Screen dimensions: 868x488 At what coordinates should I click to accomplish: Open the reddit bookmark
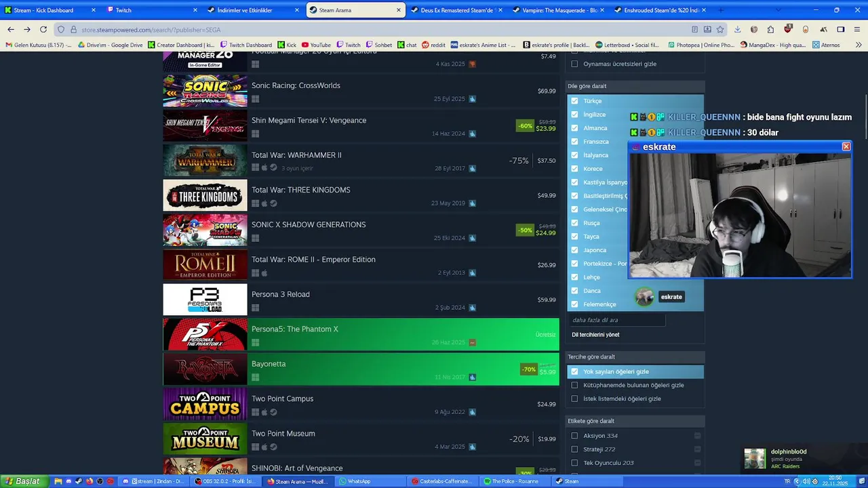(x=433, y=45)
